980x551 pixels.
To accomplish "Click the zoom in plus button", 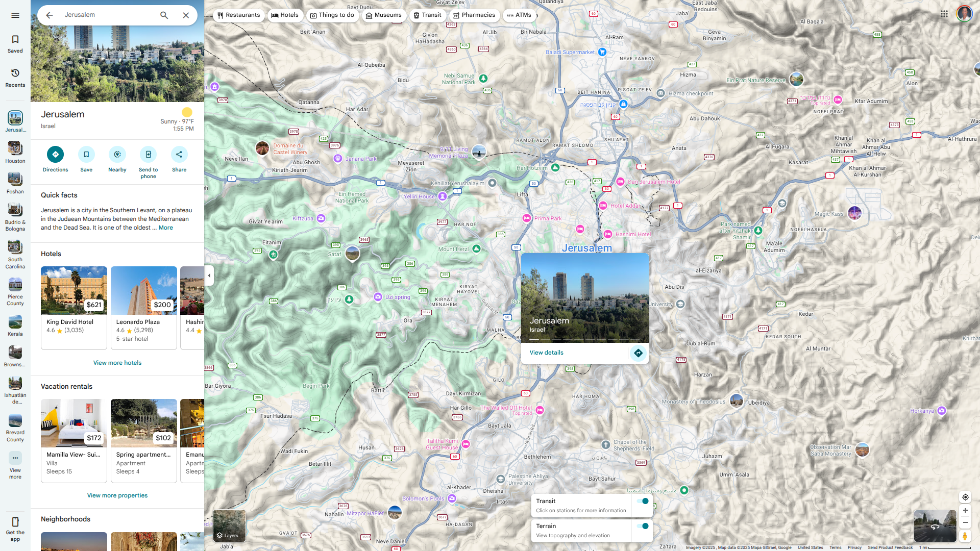I will pyautogui.click(x=965, y=510).
